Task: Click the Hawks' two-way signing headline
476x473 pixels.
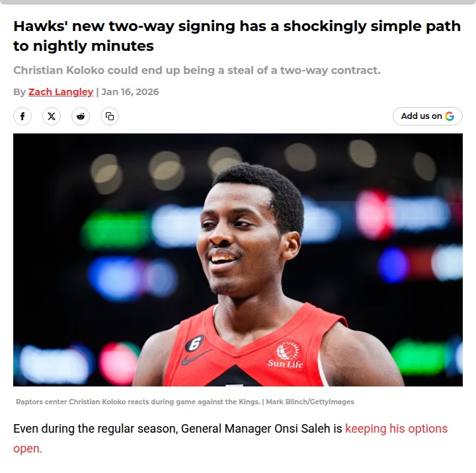Action: pyautogui.click(x=237, y=36)
